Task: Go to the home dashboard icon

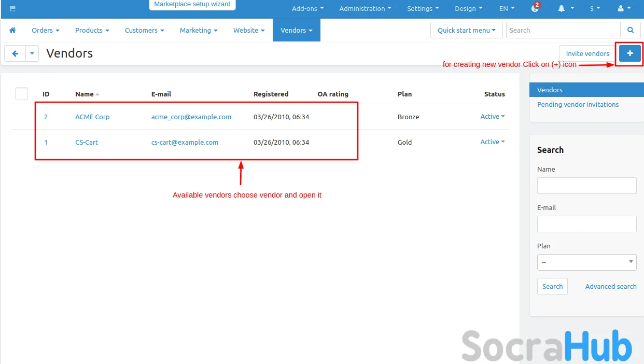Action: click(13, 31)
